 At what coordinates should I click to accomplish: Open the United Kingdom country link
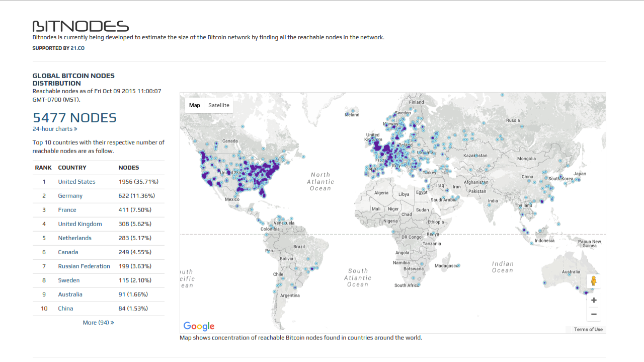[79, 224]
